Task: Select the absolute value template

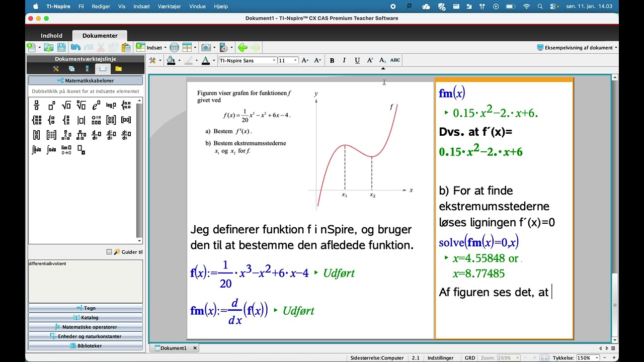Action: (x=81, y=120)
